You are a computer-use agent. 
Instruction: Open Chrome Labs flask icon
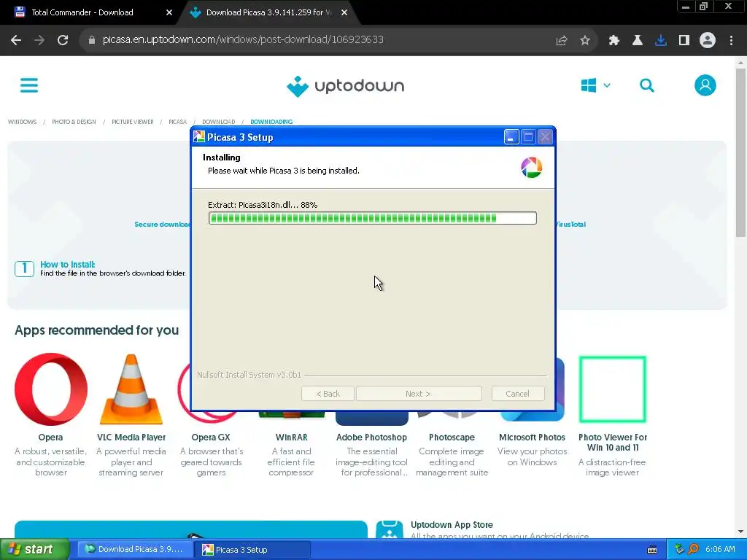coord(637,41)
